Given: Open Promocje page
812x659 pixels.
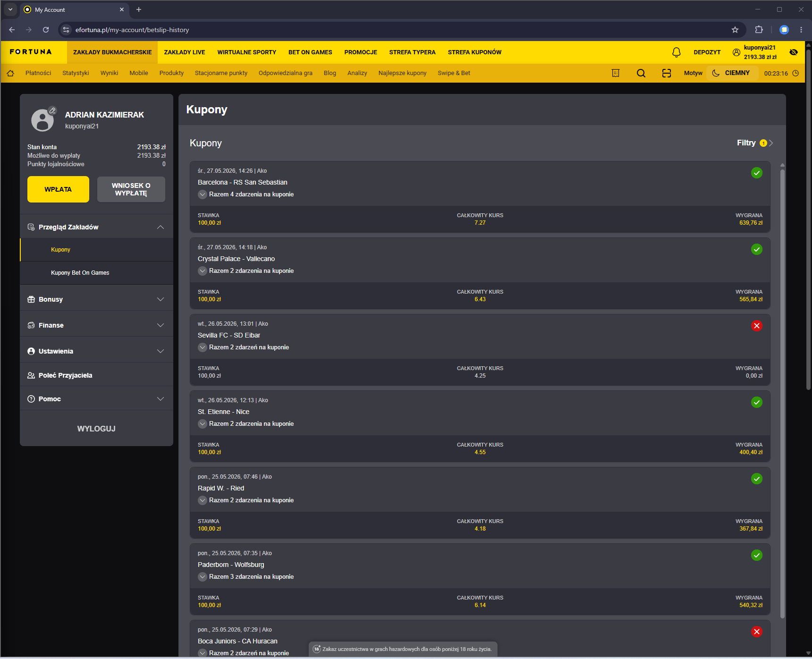Looking at the screenshot, I should click(x=361, y=52).
